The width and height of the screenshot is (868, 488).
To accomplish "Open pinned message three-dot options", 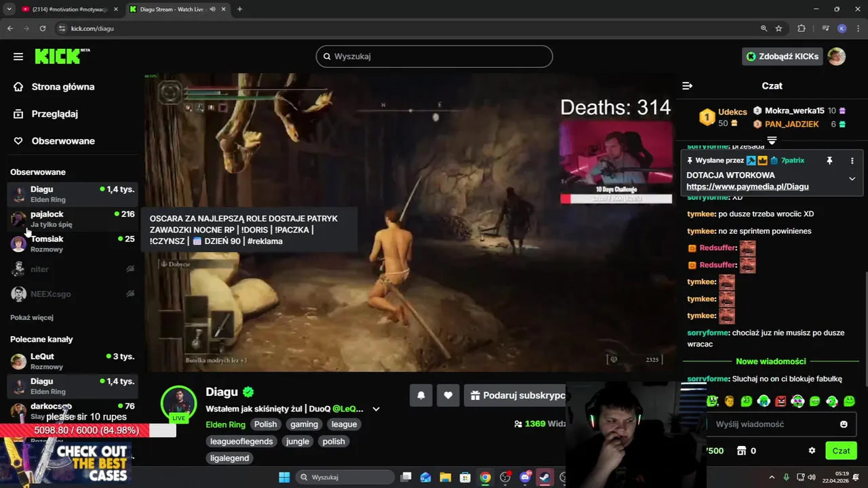I will (x=852, y=161).
